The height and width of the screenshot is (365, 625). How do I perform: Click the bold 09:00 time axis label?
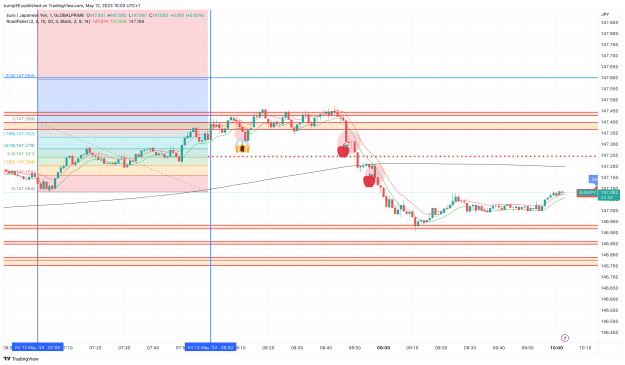(383, 347)
